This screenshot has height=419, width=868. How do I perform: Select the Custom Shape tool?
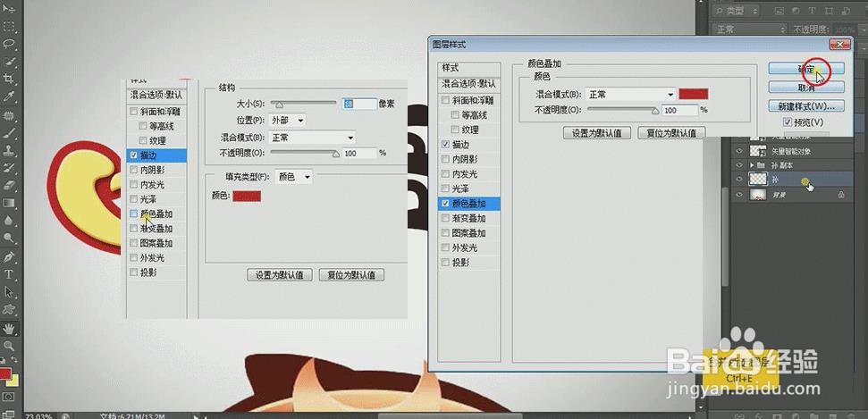point(9,309)
